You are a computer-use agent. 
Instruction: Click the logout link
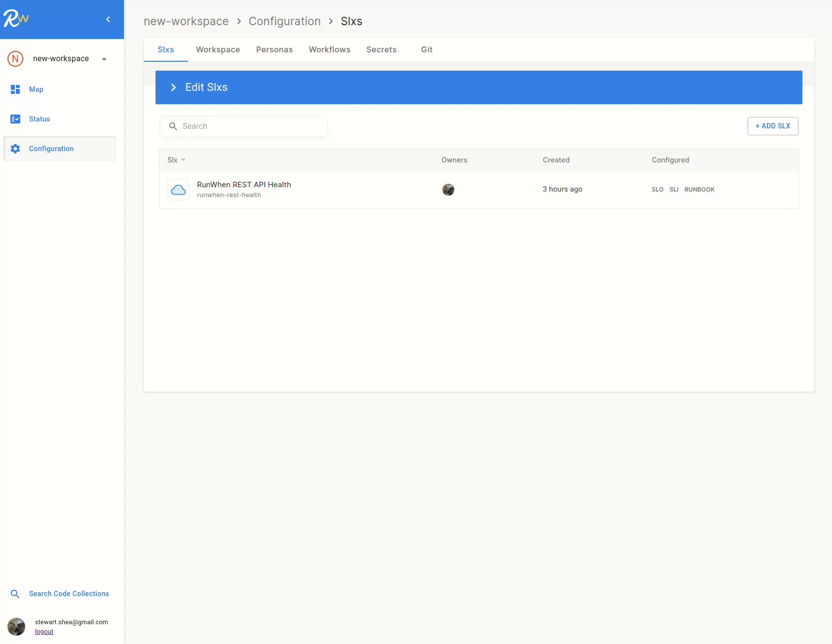coord(43,631)
